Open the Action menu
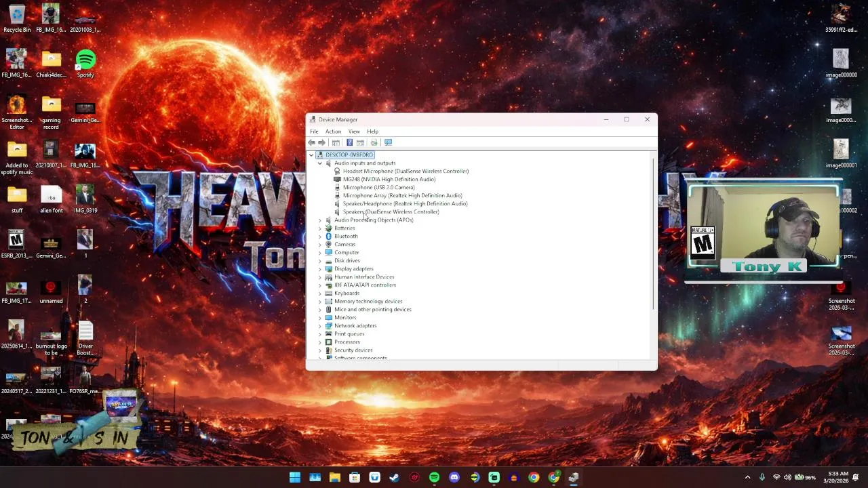Screen dimensions: 868x488 333,131
